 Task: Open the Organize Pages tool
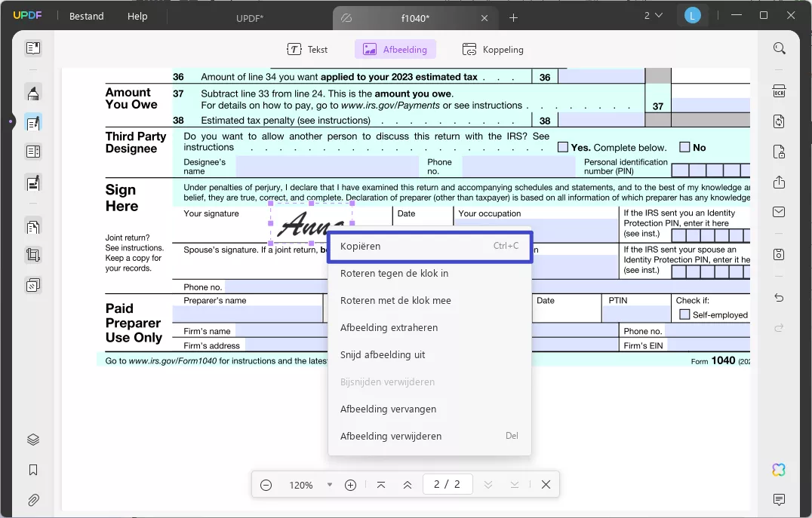click(x=33, y=227)
